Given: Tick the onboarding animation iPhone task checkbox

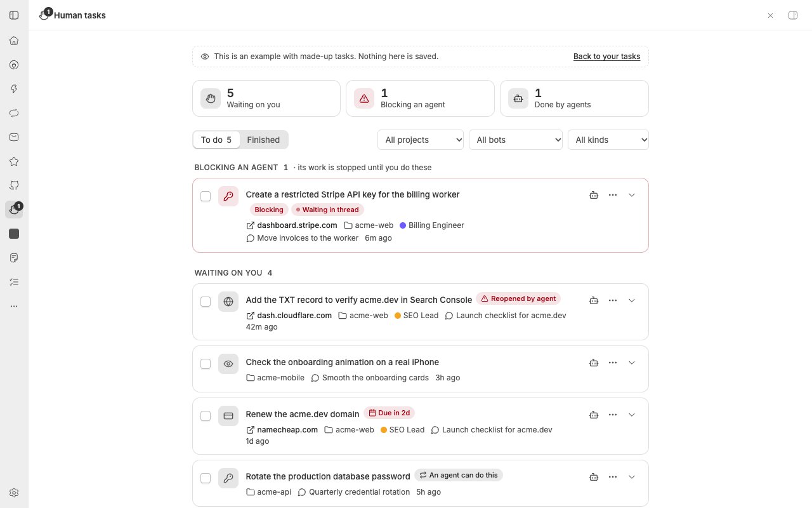Looking at the screenshot, I should coord(206,364).
